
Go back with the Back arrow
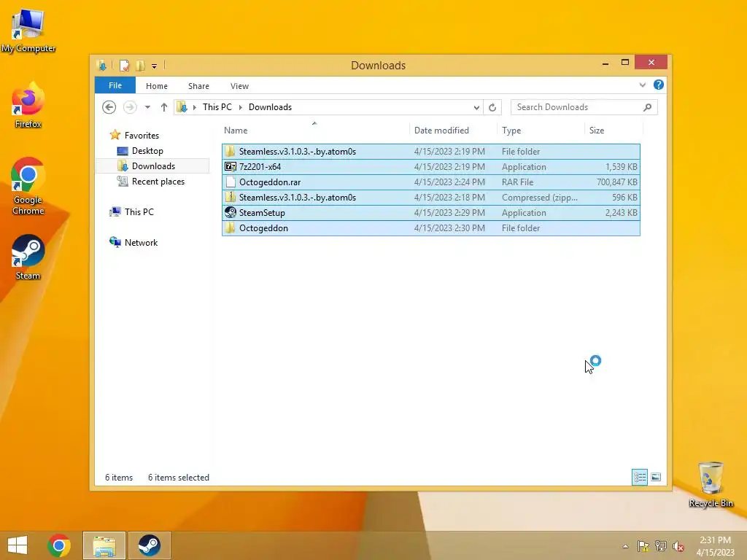[109, 107]
